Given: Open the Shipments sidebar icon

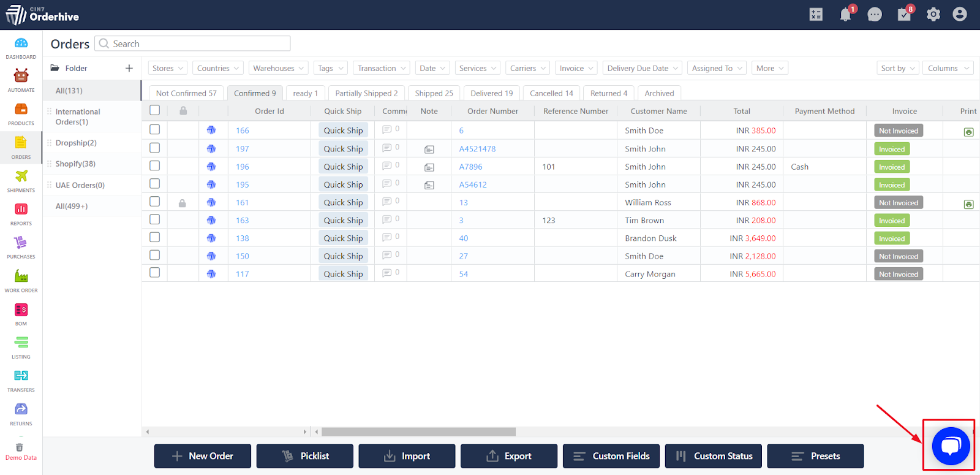Looking at the screenshot, I should click(21, 177).
